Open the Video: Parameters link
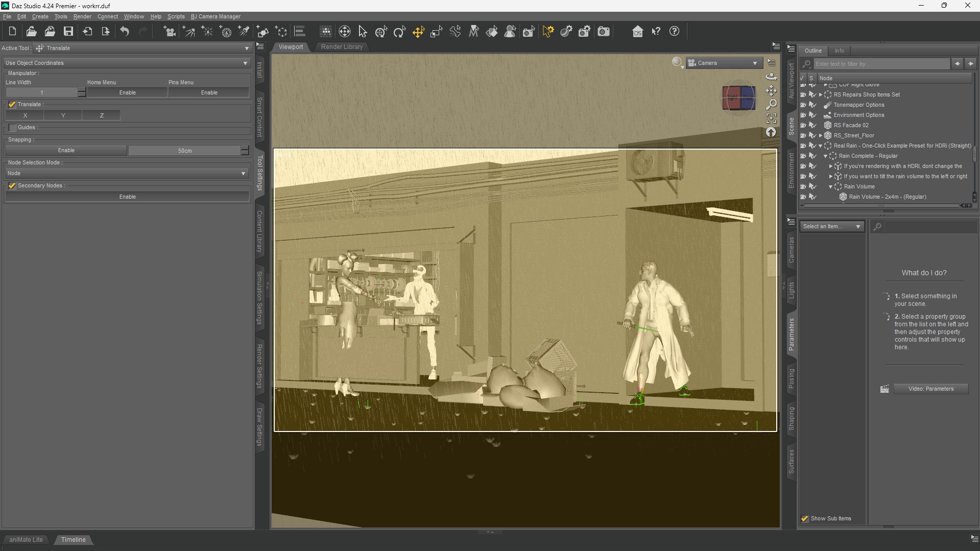The width and height of the screenshot is (980, 551). tap(930, 389)
